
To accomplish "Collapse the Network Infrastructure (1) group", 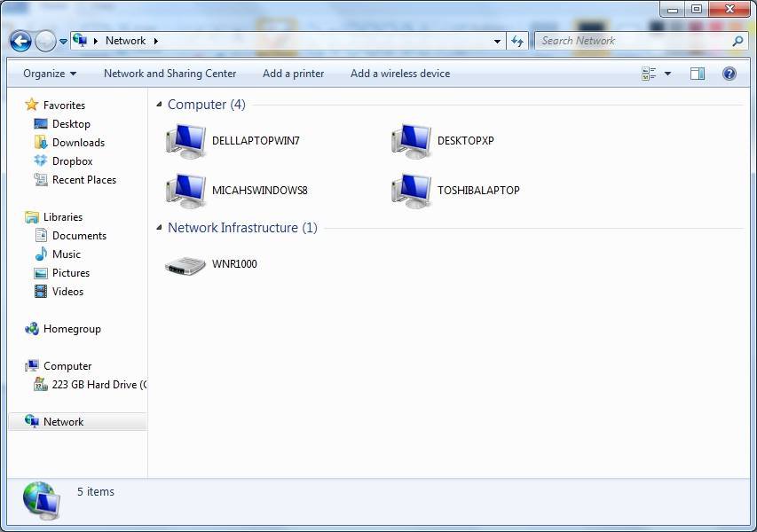I will (x=159, y=228).
